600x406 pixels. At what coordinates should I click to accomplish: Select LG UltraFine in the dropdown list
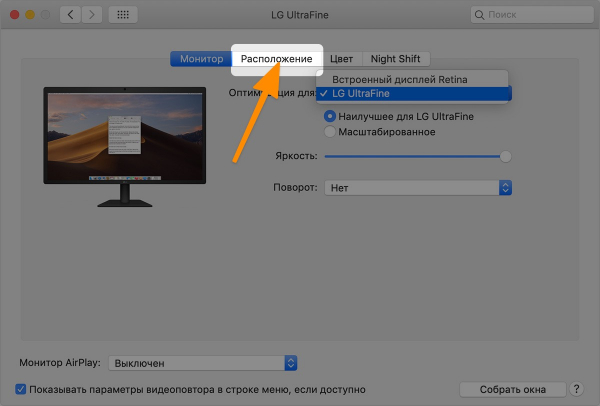[x=414, y=93]
